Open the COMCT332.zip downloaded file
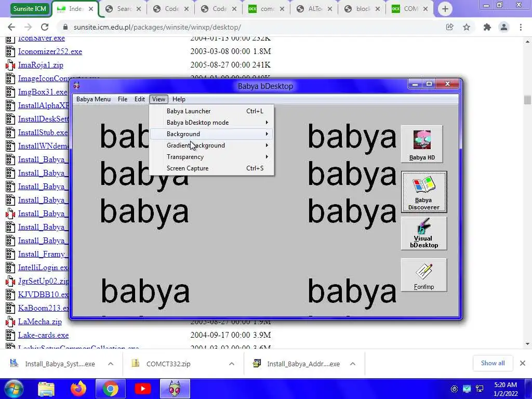 click(168, 364)
